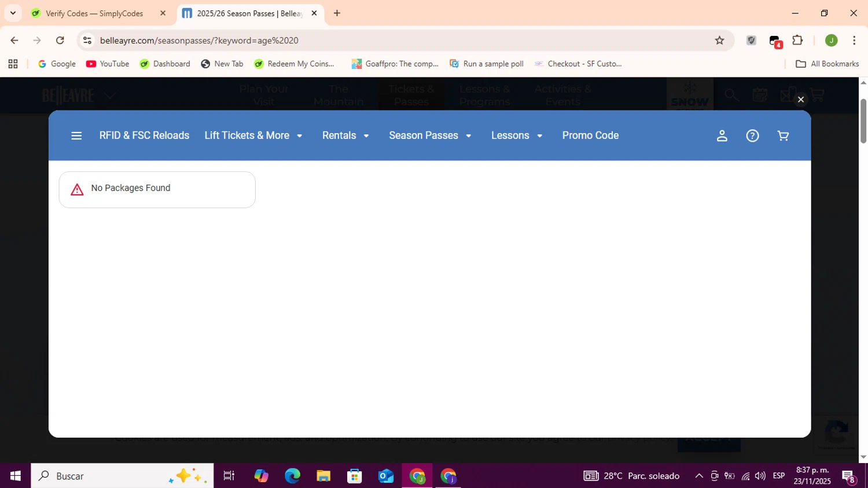
Task: Open the shield extension icon
Action: [x=751, y=41]
